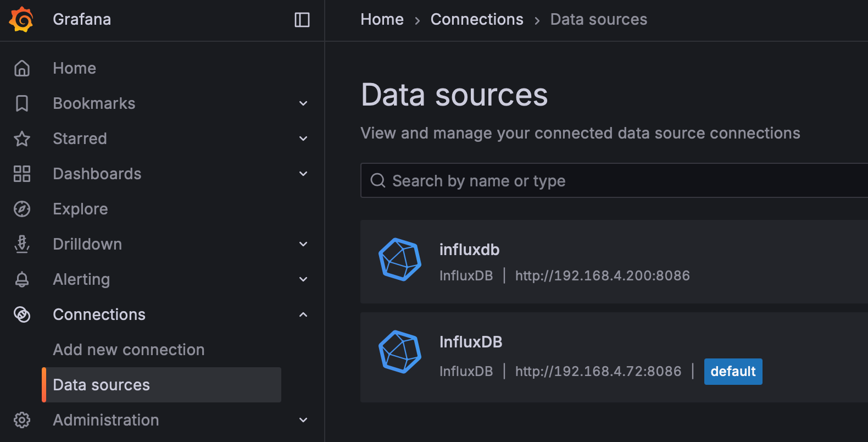Click the Home house icon

coord(22,68)
